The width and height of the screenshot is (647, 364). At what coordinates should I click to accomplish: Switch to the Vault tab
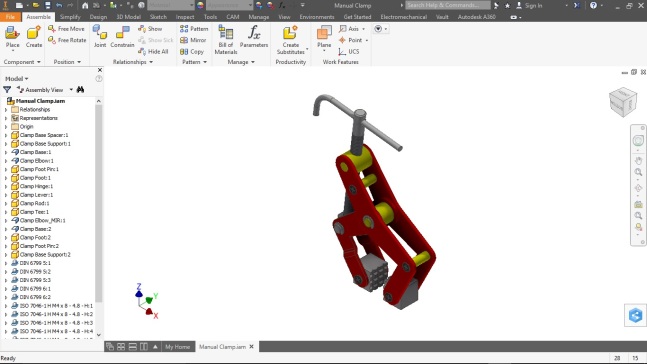click(442, 17)
